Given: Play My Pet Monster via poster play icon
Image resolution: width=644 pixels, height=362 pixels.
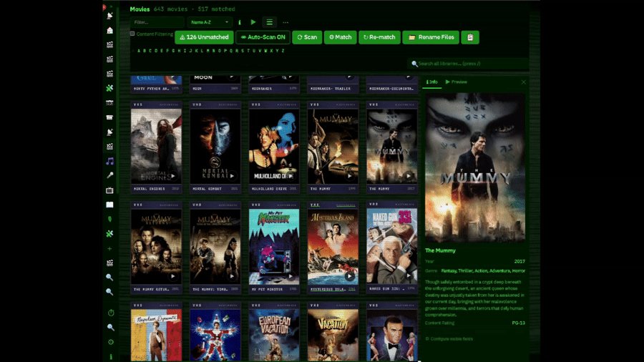Looking at the screenshot, I should tap(291, 276).
